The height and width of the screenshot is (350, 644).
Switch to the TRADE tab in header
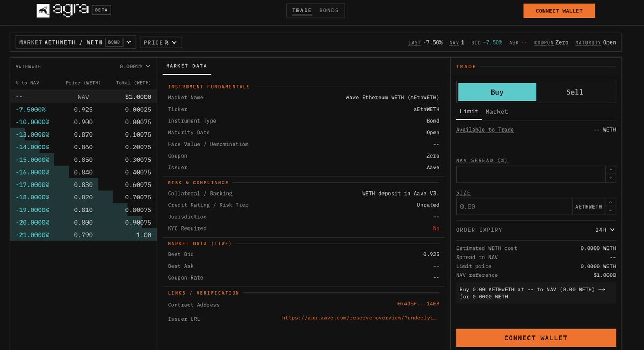[302, 11]
